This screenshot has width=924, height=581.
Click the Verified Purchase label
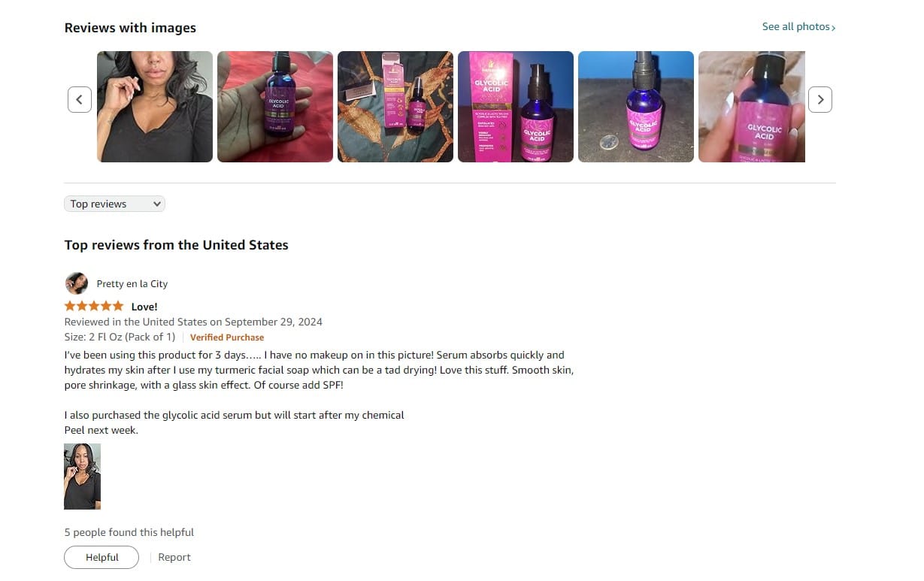tap(227, 337)
